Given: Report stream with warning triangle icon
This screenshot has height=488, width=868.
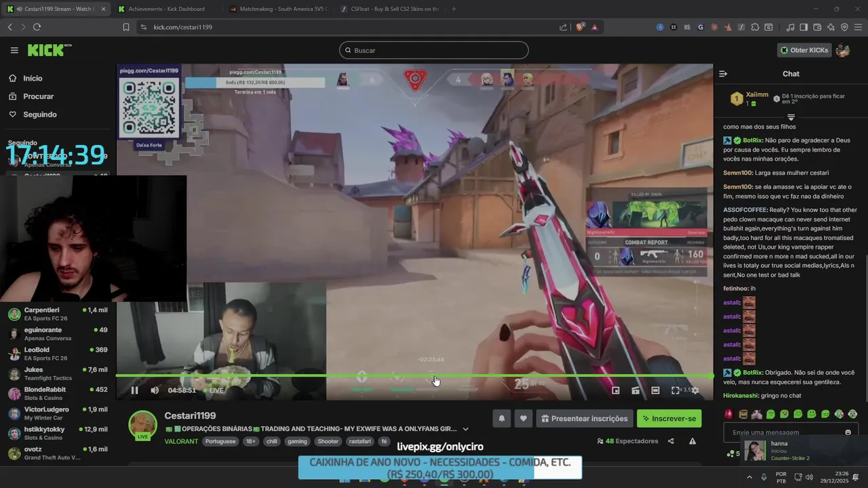Looking at the screenshot, I should tap(692, 441).
